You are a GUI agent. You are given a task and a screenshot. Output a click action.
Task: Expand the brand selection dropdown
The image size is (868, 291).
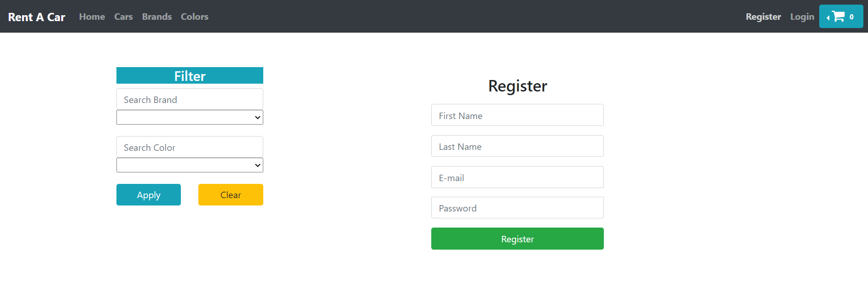pyautogui.click(x=190, y=117)
